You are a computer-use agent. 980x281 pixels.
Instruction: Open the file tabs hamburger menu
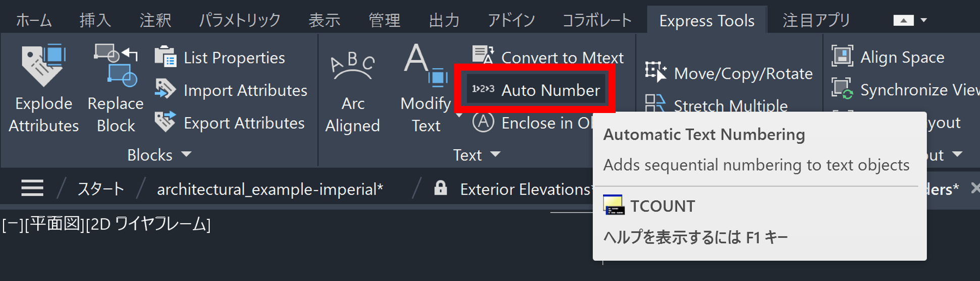[32, 189]
